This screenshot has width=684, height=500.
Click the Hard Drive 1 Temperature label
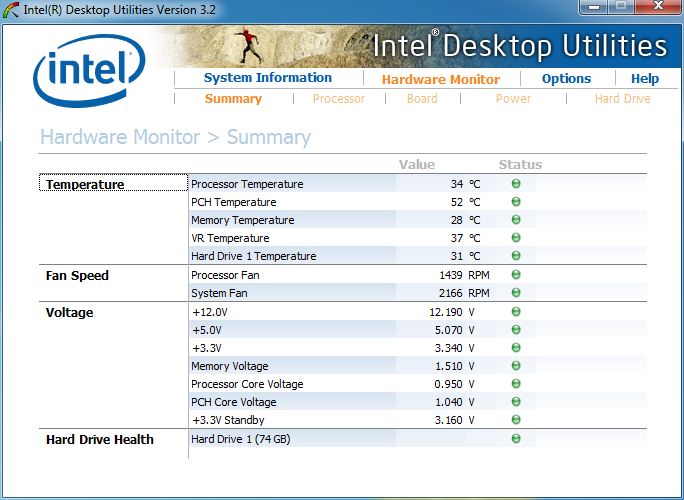pos(253,256)
